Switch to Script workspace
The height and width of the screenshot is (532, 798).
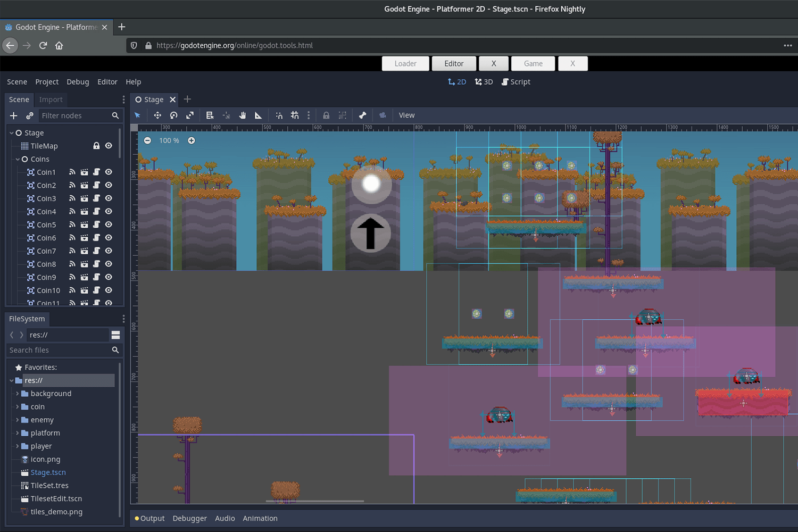516,82
